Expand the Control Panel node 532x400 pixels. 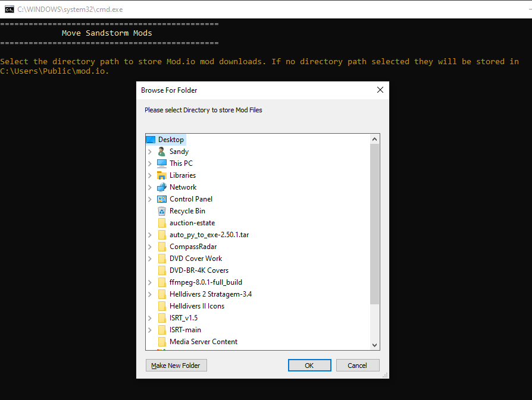point(149,199)
